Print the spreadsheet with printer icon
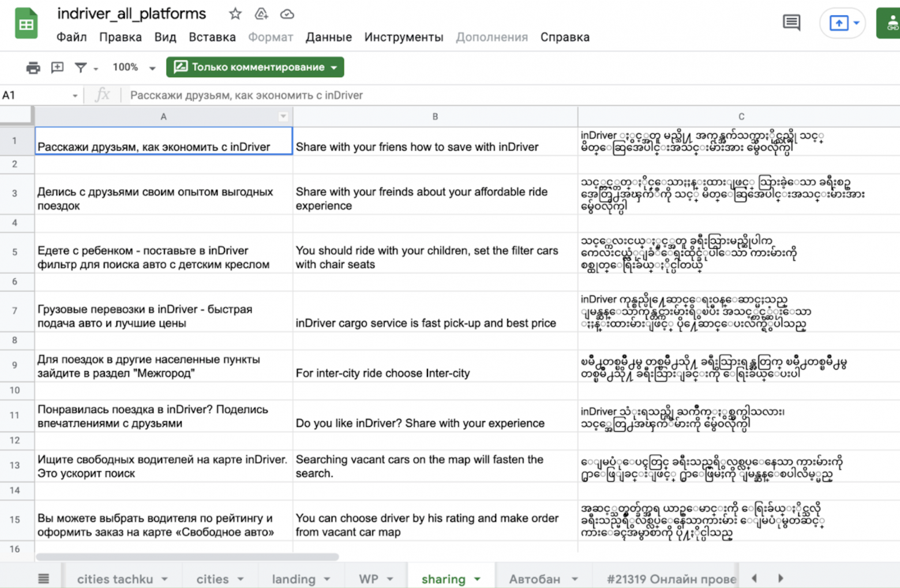The width and height of the screenshot is (900, 588). pos(33,68)
